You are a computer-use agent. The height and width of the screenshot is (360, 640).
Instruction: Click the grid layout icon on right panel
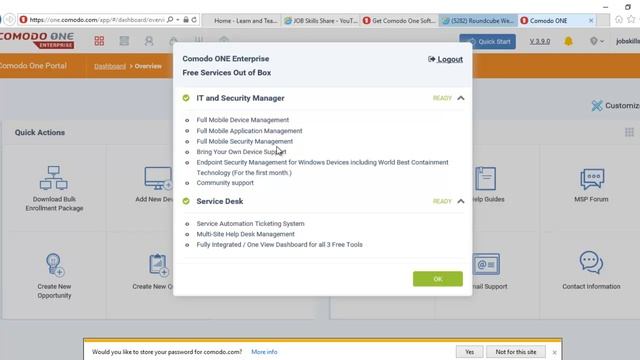point(629,132)
